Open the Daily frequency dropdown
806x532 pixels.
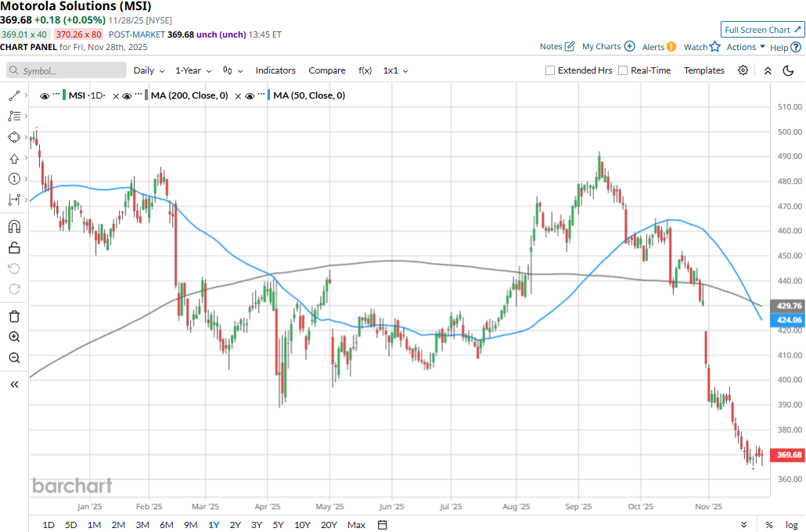point(149,70)
